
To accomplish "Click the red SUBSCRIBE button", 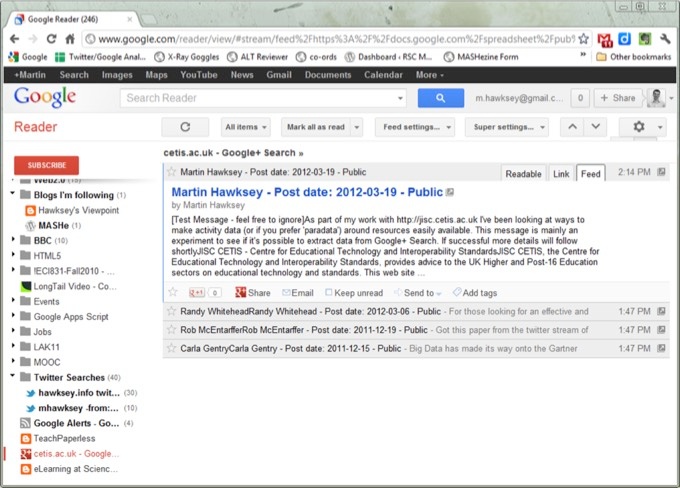I will click(x=46, y=165).
